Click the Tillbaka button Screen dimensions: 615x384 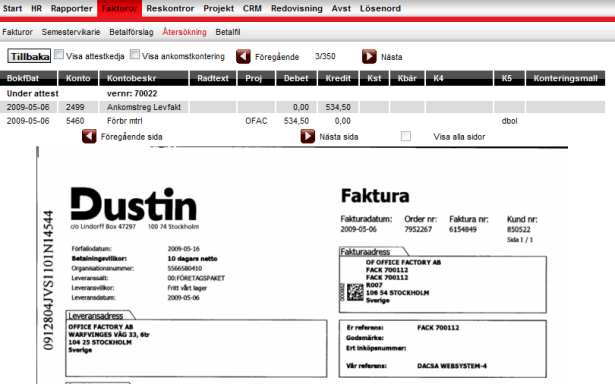point(29,56)
